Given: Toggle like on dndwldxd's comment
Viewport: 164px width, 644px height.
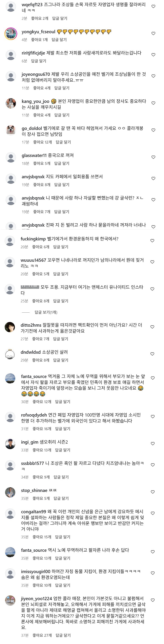Looking at the screenshot, I should (152, 354).
